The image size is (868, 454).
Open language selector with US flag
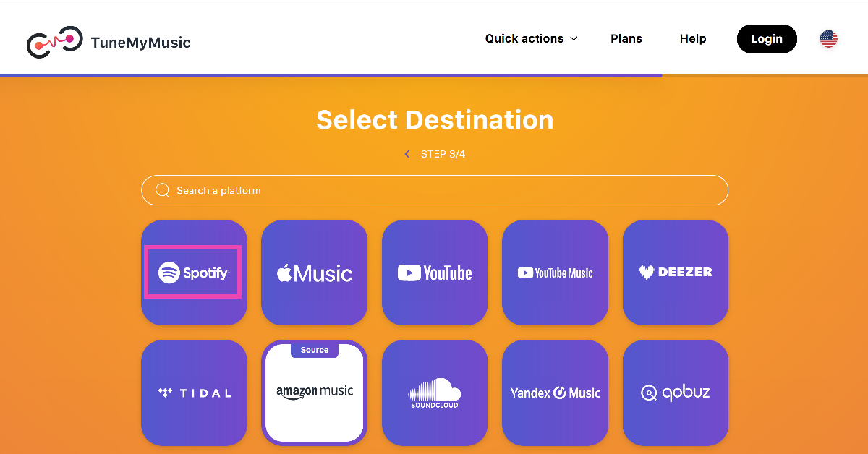point(828,39)
